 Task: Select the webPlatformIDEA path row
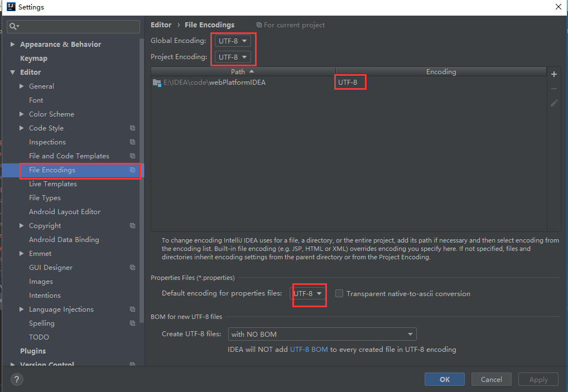[x=349, y=83]
